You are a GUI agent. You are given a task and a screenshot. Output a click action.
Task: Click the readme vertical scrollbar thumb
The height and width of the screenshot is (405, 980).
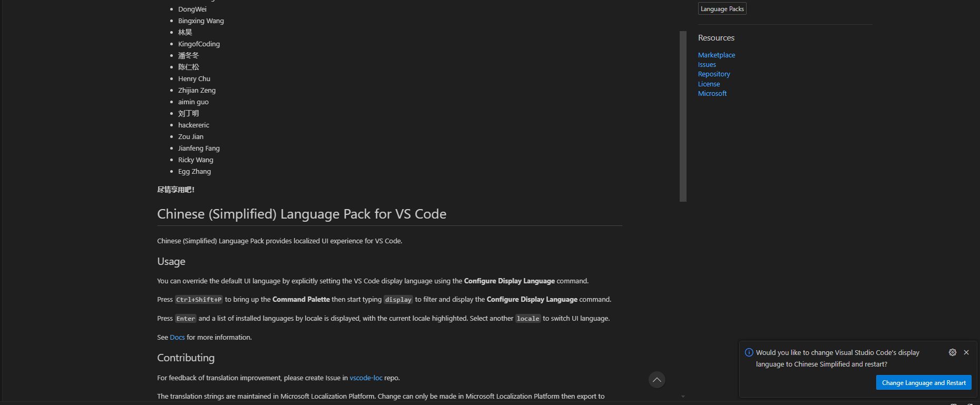[x=683, y=116]
